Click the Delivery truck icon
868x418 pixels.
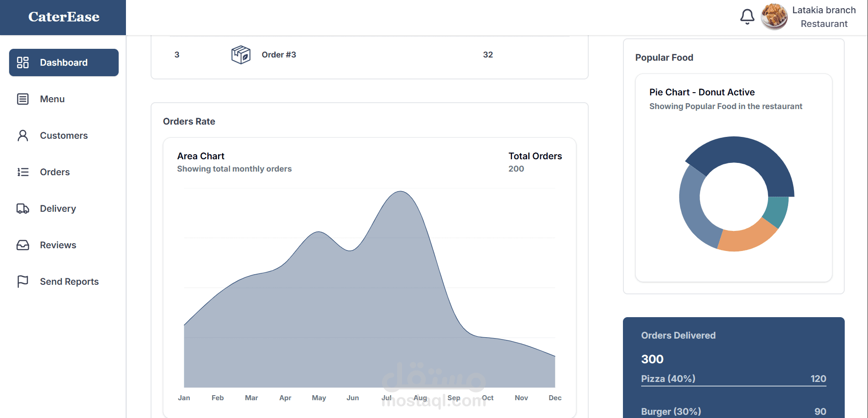[x=23, y=209]
